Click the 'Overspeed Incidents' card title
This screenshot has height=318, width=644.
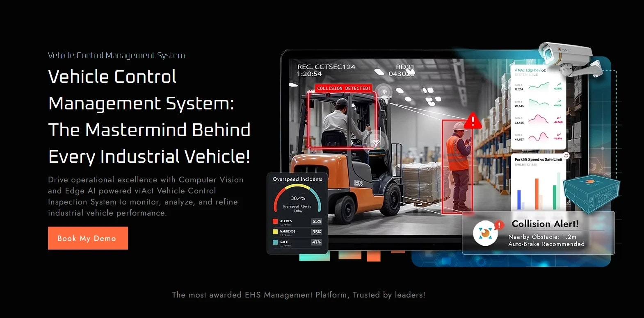(x=297, y=179)
